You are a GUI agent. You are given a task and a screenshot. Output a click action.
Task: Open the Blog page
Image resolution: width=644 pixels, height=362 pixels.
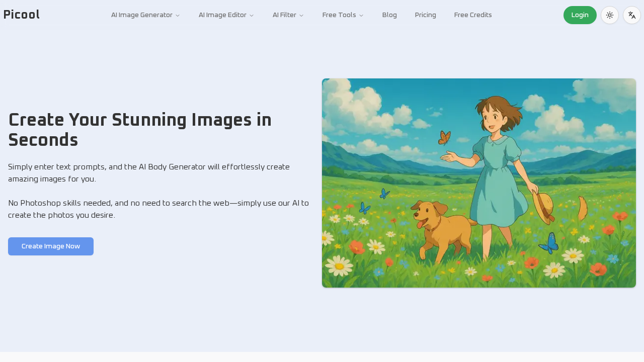tap(389, 15)
